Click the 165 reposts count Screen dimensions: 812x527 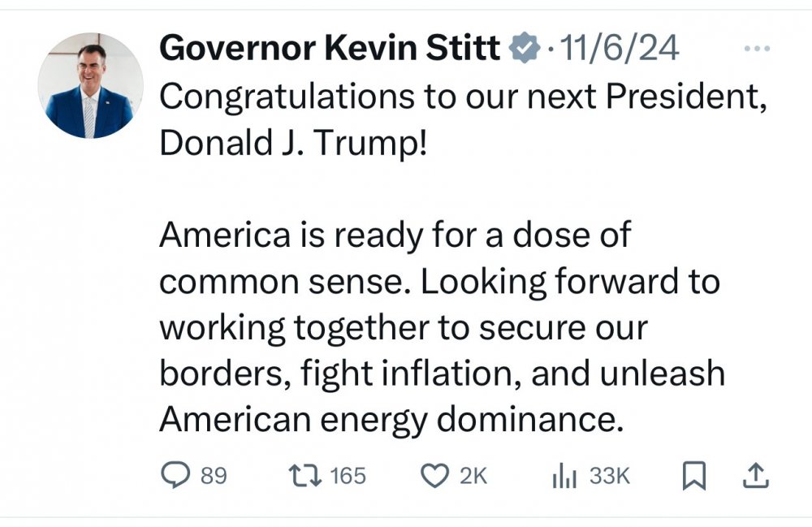pos(348,476)
